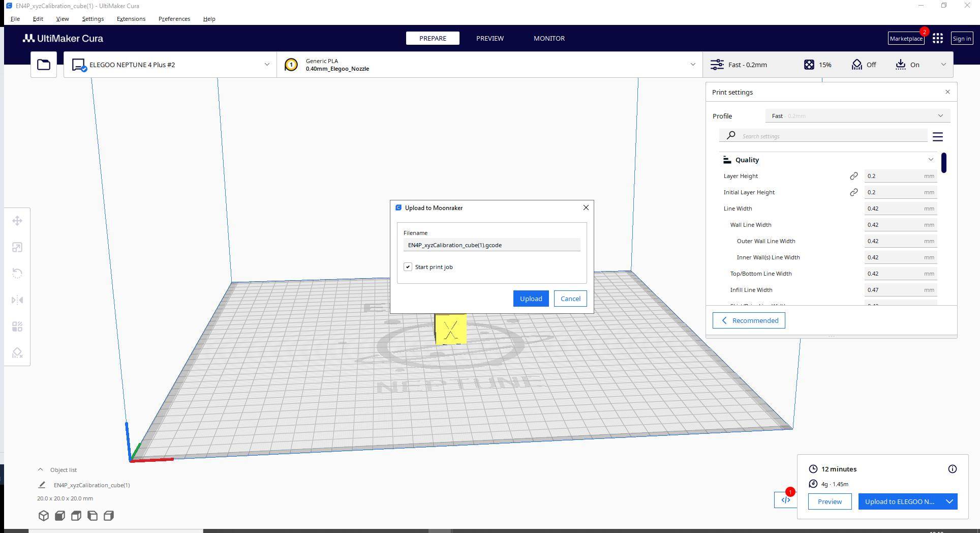Open the Extensions menu
The height and width of the screenshot is (533, 980).
click(x=131, y=19)
